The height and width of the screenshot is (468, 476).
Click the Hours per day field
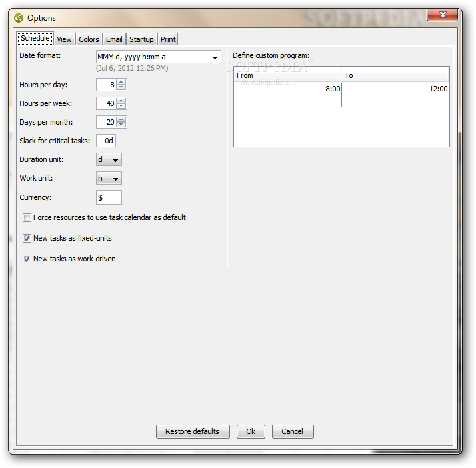tap(106, 85)
